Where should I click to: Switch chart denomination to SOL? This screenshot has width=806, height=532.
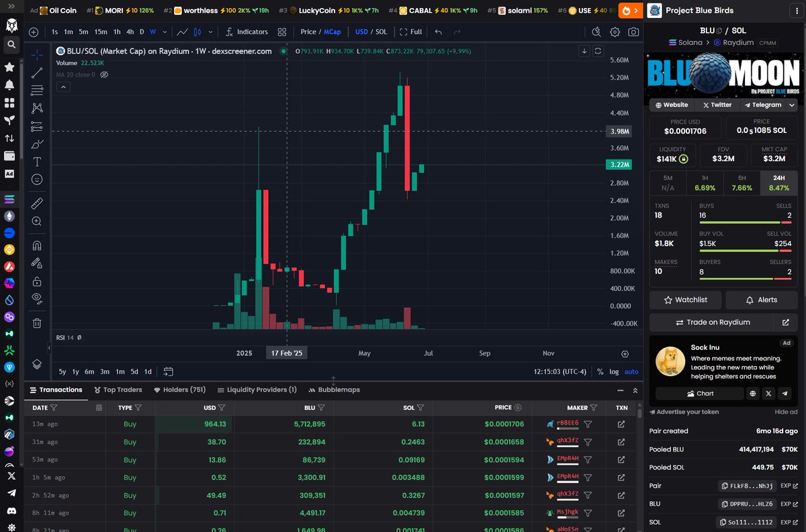pyautogui.click(x=382, y=32)
